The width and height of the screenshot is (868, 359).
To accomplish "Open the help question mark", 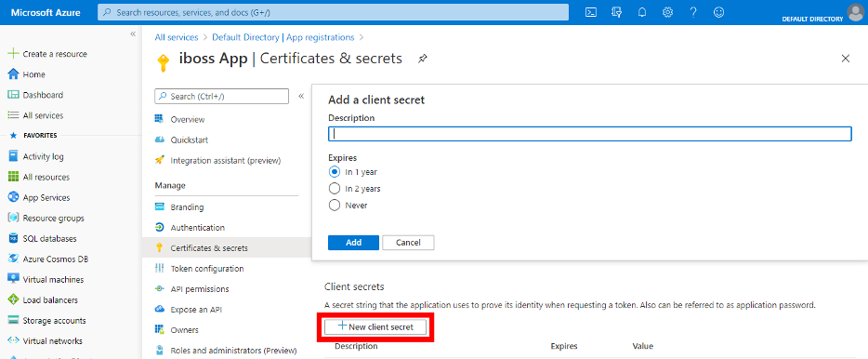I will [x=693, y=12].
